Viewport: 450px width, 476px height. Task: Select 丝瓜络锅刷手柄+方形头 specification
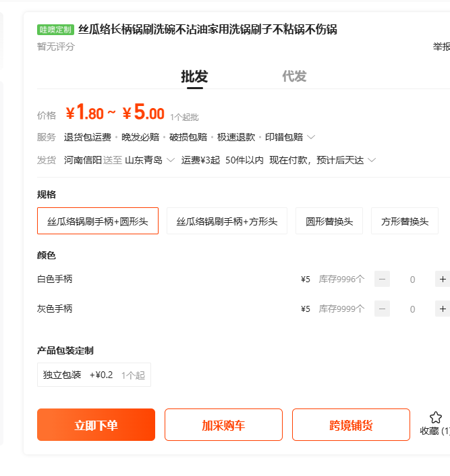pyautogui.click(x=227, y=221)
